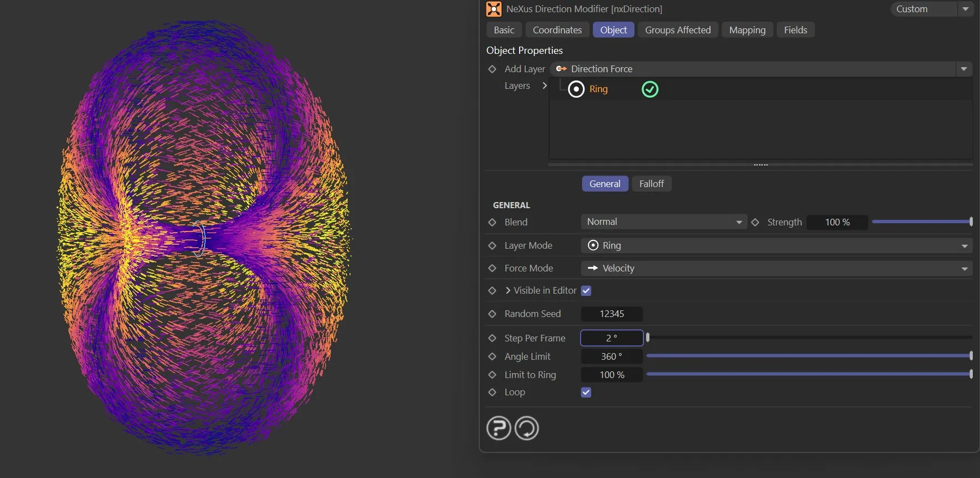Switch to the Coordinates tab

click(x=557, y=30)
